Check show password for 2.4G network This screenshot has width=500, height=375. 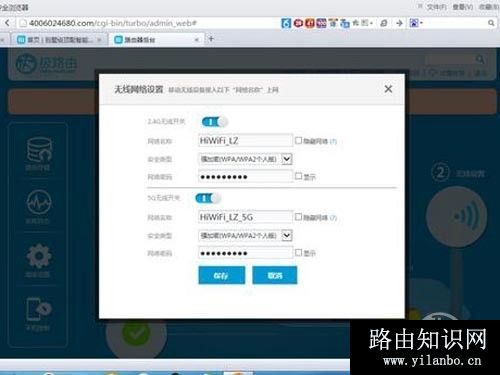point(298,176)
